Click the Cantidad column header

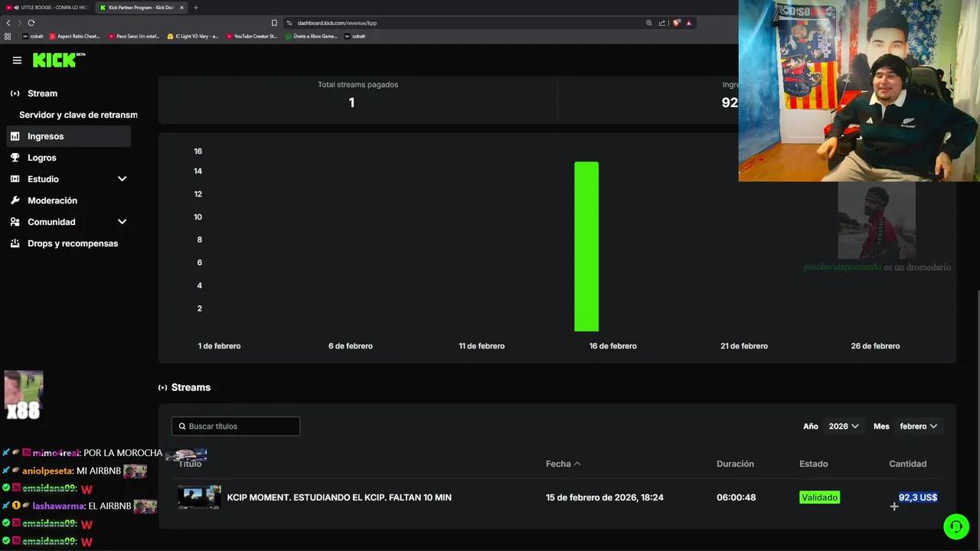[907, 464]
